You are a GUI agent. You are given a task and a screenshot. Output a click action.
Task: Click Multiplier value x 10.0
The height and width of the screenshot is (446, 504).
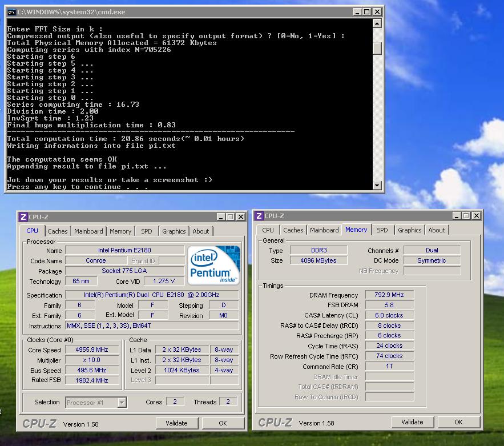click(x=92, y=360)
